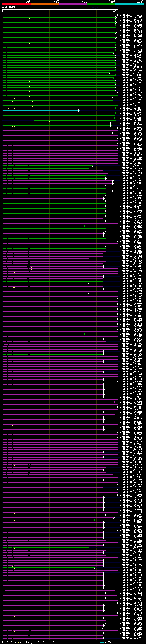Image resolution: width=146 pixels, height=644 pixels.
Task: Click hit UniRef100_Q01GS4
Action: [131, 98]
